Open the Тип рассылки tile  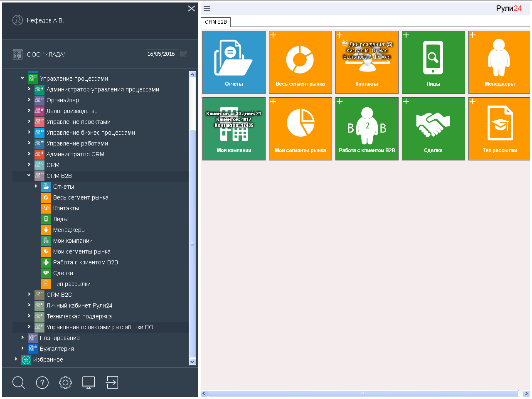point(499,129)
